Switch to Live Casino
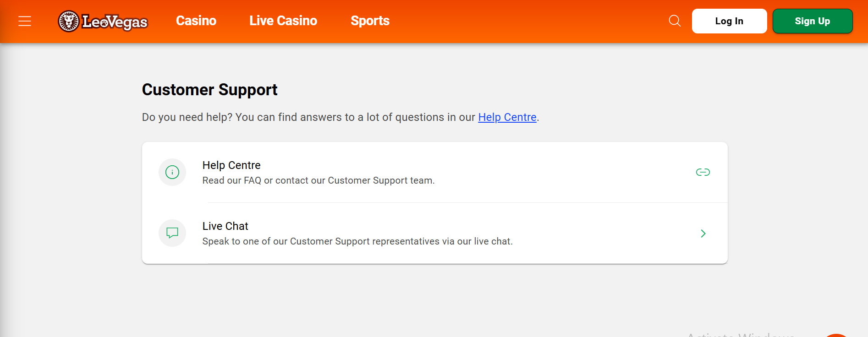This screenshot has width=868, height=337. (283, 21)
